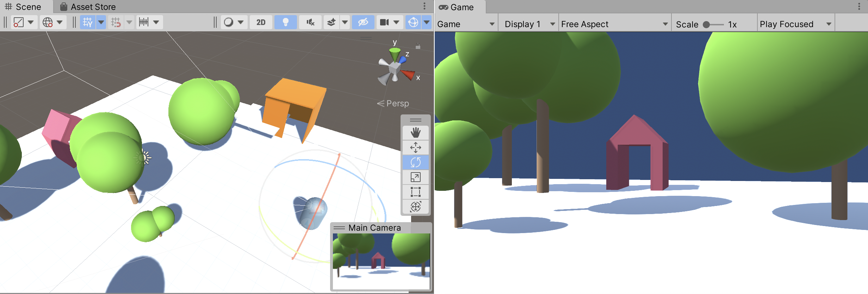Toggle scene lighting bulb button
This screenshot has height=294, width=868.
click(x=285, y=22)
